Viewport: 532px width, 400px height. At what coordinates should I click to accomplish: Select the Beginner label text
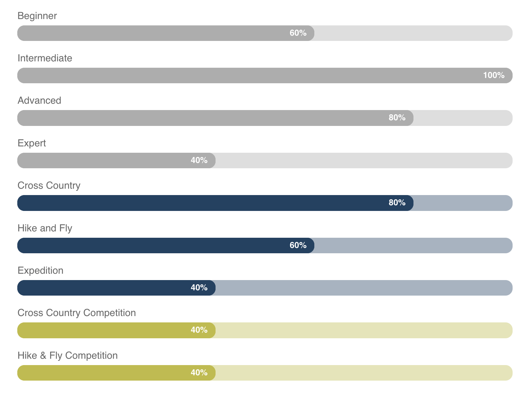coord(37,16)
